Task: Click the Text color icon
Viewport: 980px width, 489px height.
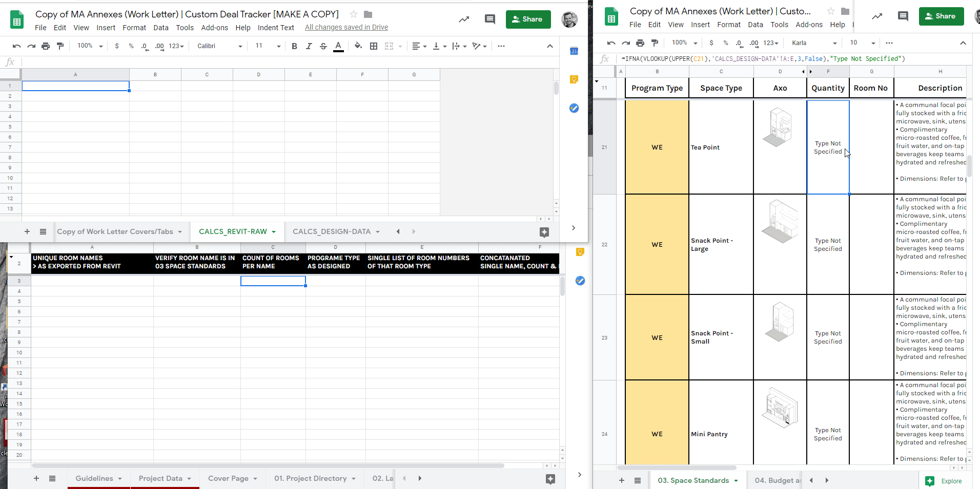Action: tap(338, 46)
